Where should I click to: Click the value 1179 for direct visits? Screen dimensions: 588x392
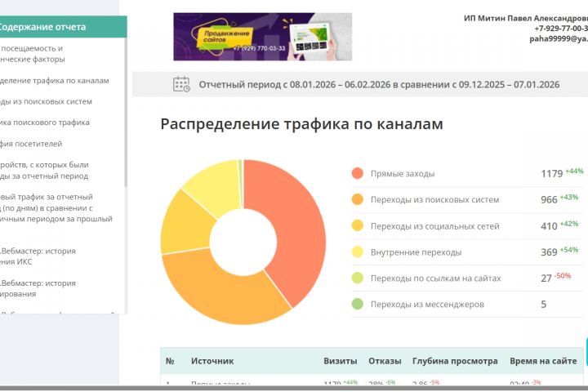tap(551, 174)
